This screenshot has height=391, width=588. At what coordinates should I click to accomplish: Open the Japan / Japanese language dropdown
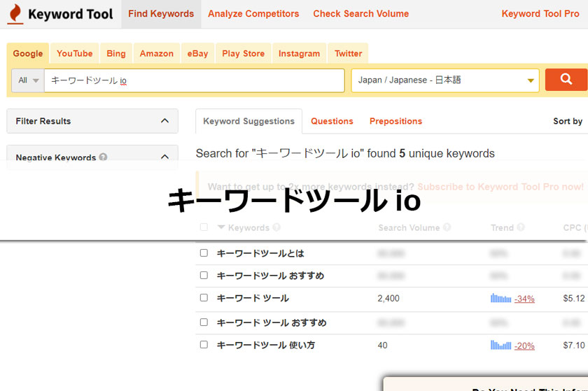pyautogui.click(x=445, y=80)
